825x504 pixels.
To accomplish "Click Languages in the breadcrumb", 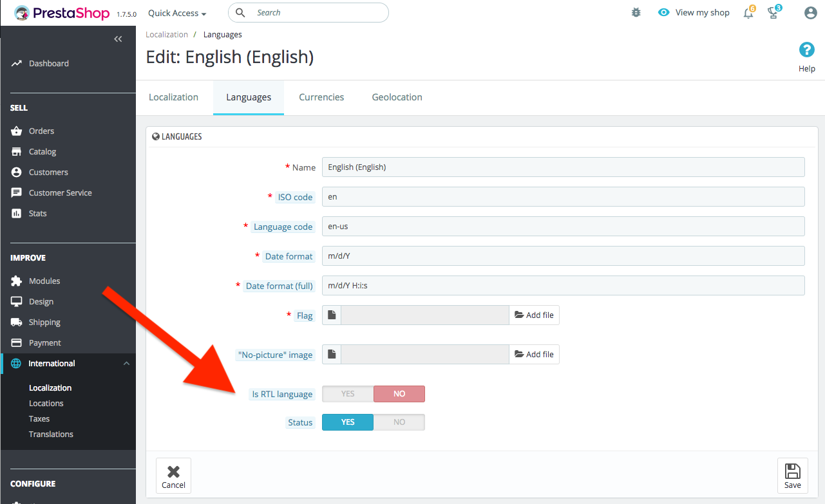I will click(x=223, y=35).
